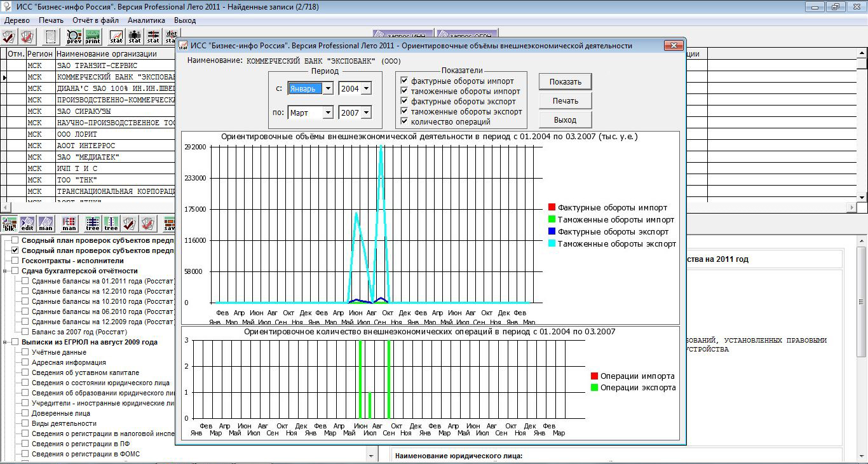Click the 'prev' print preview toolbar icon

click(74, 36)
